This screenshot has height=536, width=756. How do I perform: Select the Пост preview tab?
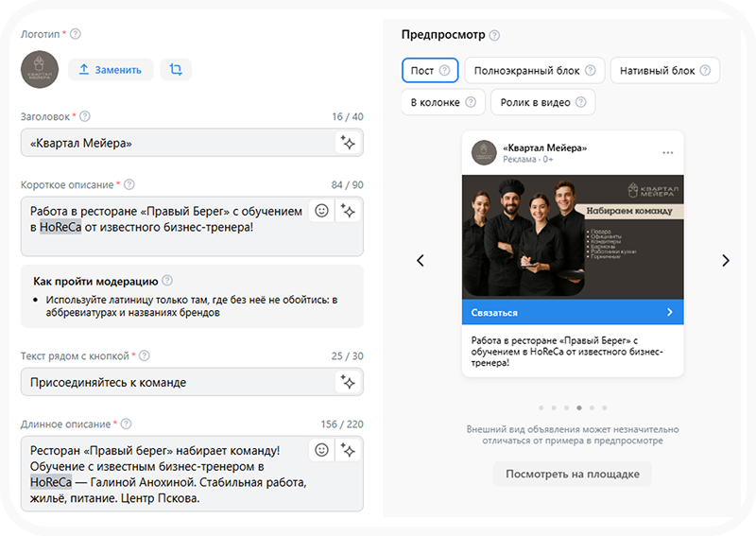pos(430,71)
